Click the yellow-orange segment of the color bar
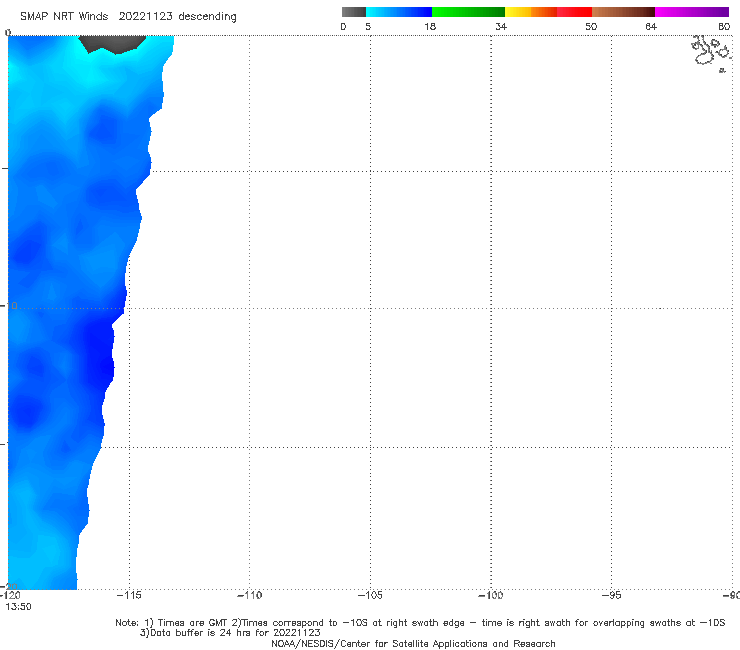Viewport: 740px width, 650px height. [x=530, y=12]
